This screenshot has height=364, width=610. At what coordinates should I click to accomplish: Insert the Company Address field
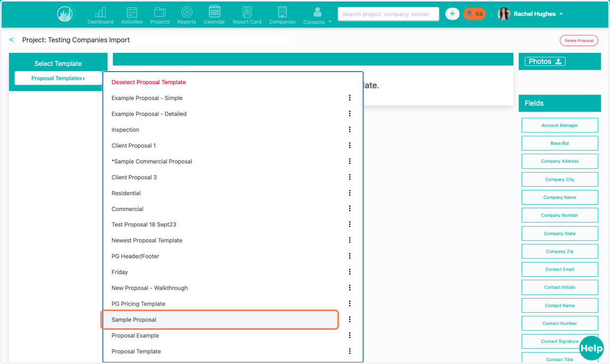(560, 161)
